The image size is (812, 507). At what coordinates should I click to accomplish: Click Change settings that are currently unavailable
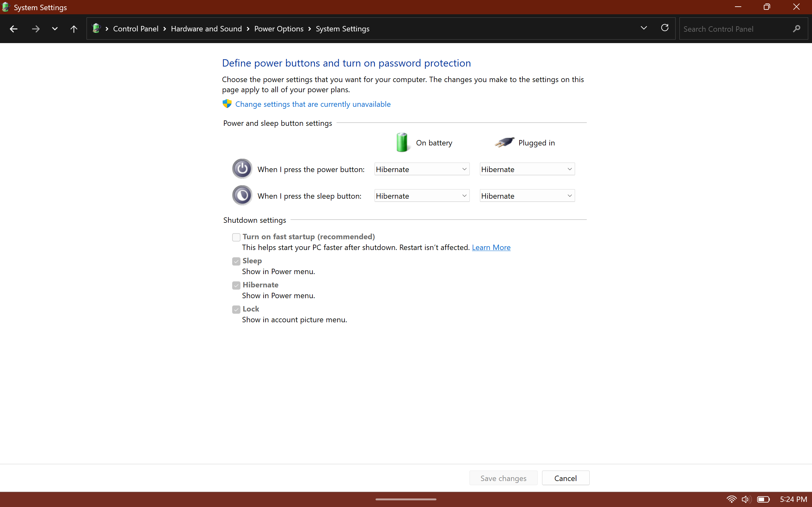click(x=312, y=104)
